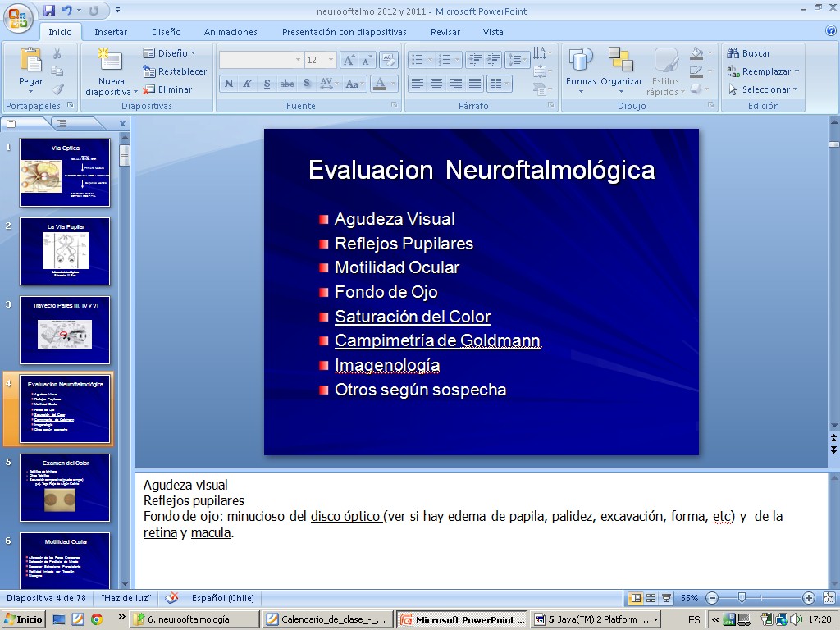Click the Office button
The width and height of the screenshot is (840, 630).
18,16
